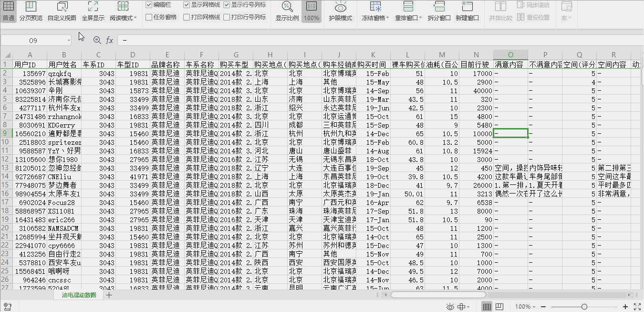Select header cell 满意内容

pyautogui.click(x=510, y=65)
